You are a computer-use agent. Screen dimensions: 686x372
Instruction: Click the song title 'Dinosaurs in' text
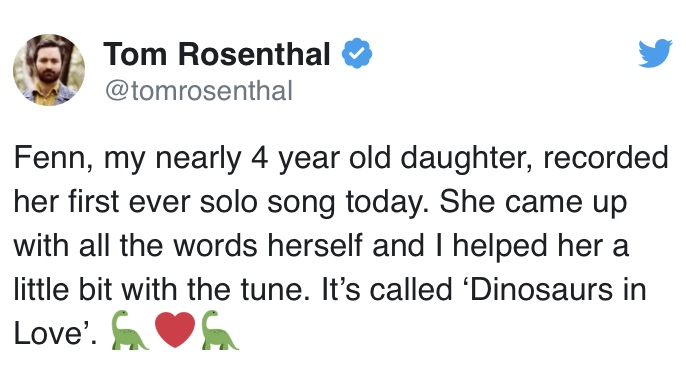tap(556, 290)
